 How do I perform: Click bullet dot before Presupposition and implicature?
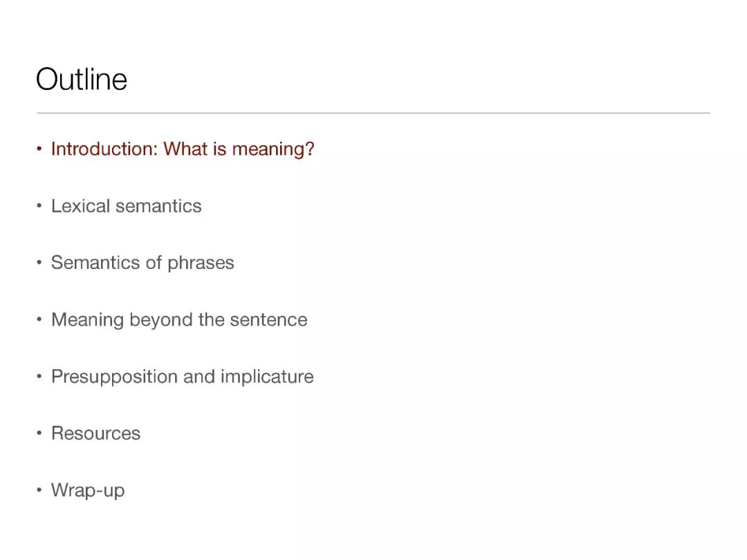pyautogui.click(x=39, y=377)
